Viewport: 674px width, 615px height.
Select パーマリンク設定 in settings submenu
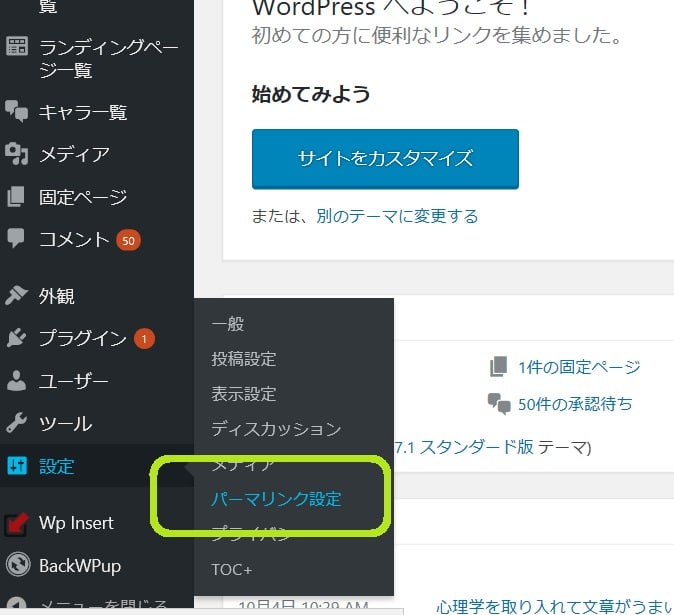pyautogui.click(x=276, y=499)
